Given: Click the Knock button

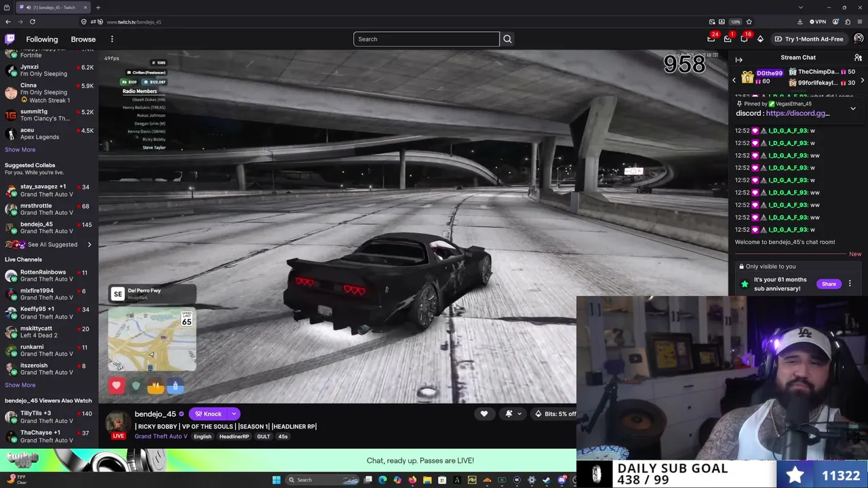Looking at the screenshot, I should click(x=208, y=414).
